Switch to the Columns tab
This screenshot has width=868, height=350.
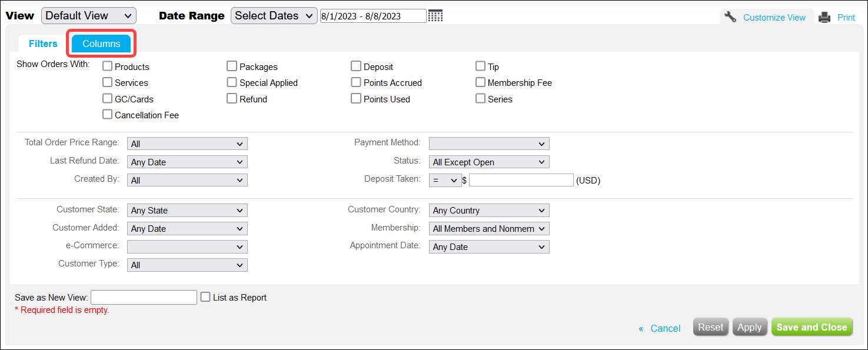pos(101,44)
